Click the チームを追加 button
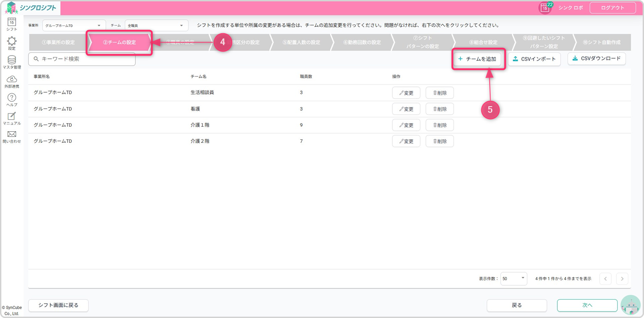Screen dimensions: 644x318 [x=477, y=59]
